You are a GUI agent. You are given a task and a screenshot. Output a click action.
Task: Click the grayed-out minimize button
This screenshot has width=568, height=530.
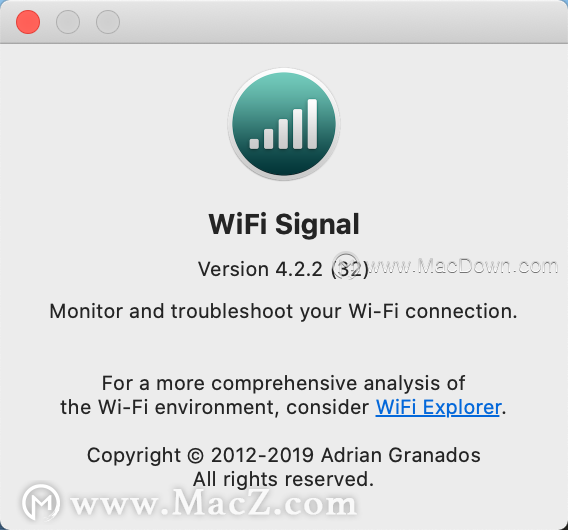(68, 22)
